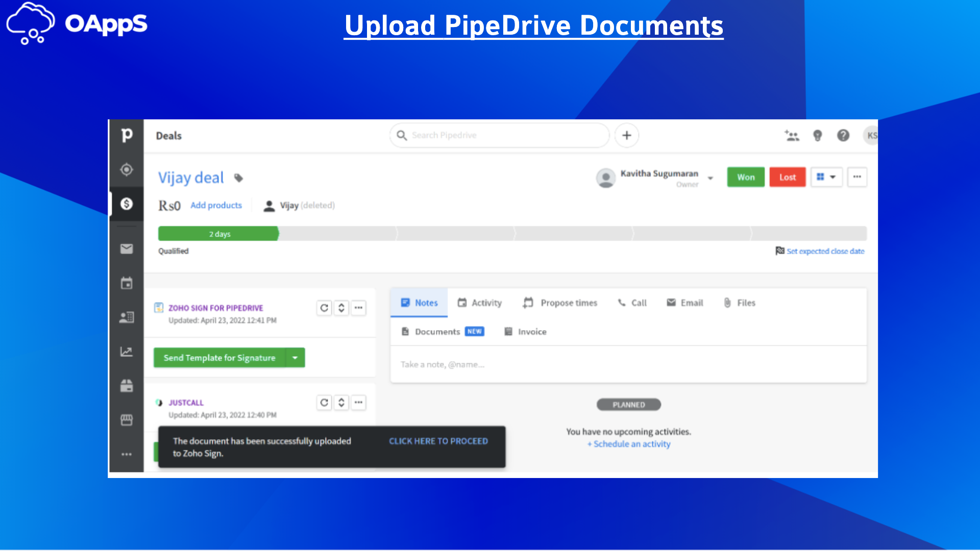Click the second pipeline stage segment
Screen dimensions: 980x551
(x=338, y=234)
